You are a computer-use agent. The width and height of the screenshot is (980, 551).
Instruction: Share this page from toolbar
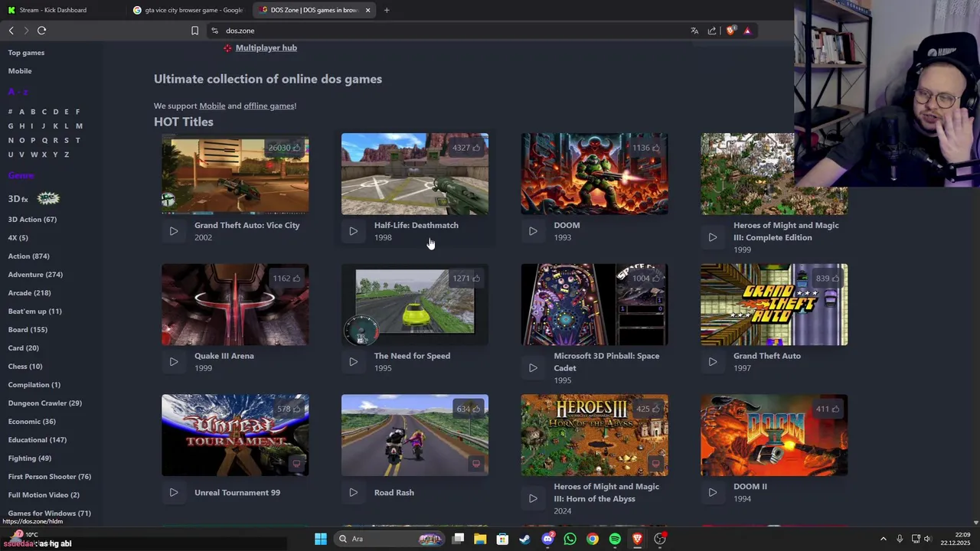point(712,31)
